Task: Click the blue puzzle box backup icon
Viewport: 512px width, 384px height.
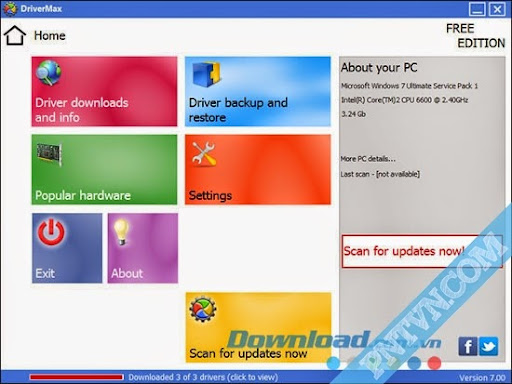Action: 207,74
